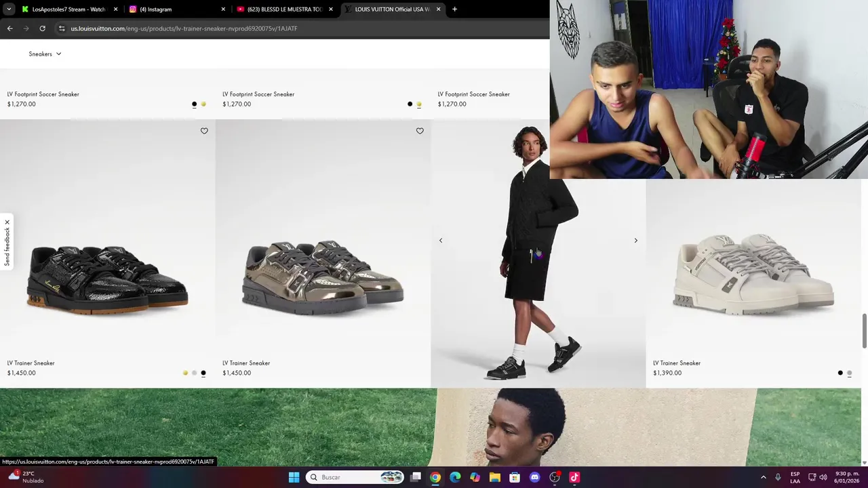Image resolution: width=868 pixels, height=488 pixels.
Task: Select black swatch of second Footprint Soccer Sneaker
Action: [410, 104]
